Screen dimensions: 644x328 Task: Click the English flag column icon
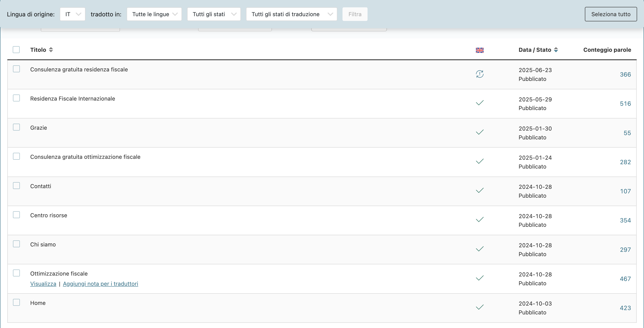(480, 50)
